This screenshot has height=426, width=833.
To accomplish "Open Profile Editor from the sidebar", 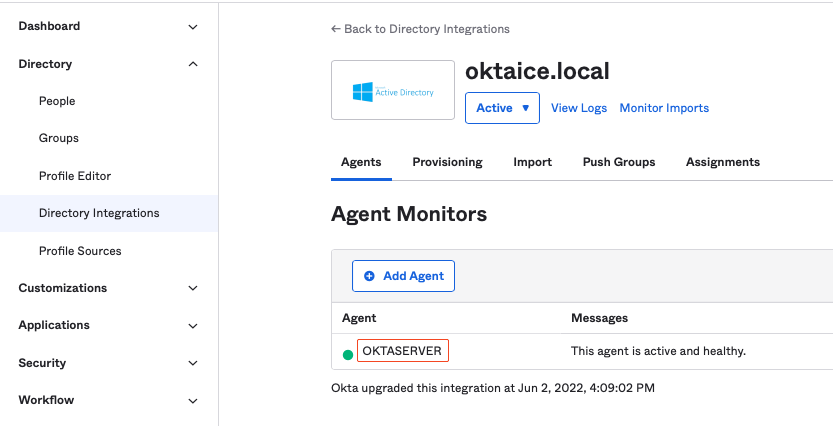I will tap(75, 176).
